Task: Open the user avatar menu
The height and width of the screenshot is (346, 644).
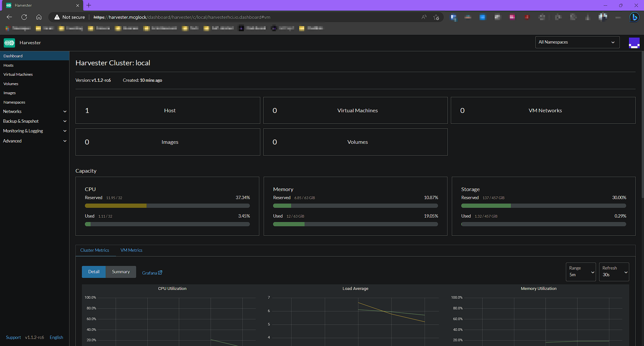Action: [634, 43]
